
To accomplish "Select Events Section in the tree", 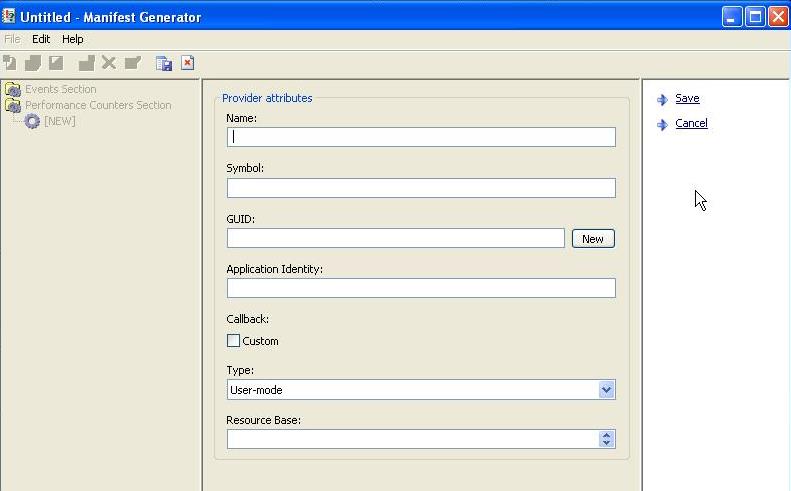I will [61, 89].
